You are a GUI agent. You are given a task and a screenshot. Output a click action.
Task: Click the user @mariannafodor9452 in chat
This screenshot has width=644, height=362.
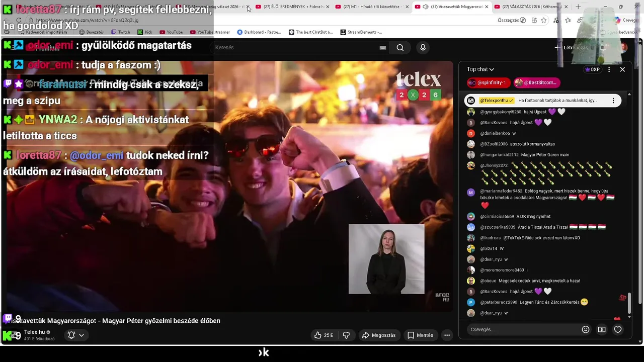pyautogui.click(x=501, y=191)
